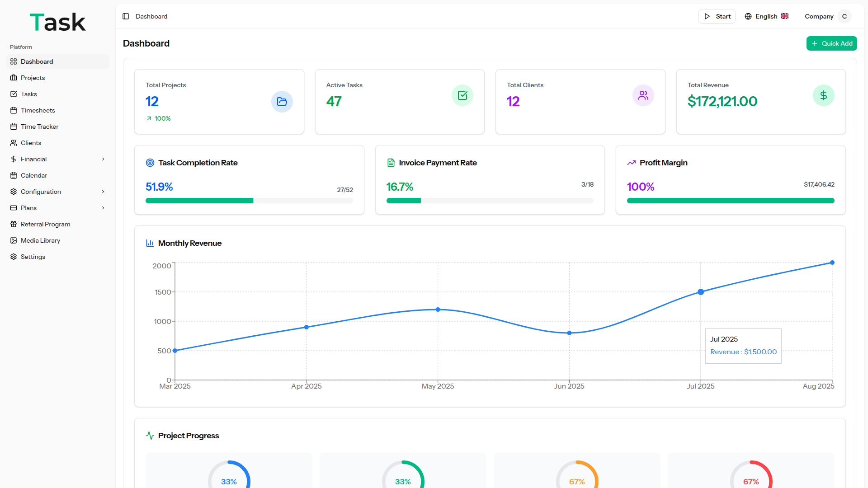Click the Total Clients people icon
Screen dimensions: 868x488
pyautogui.click(x=643, y=95)
